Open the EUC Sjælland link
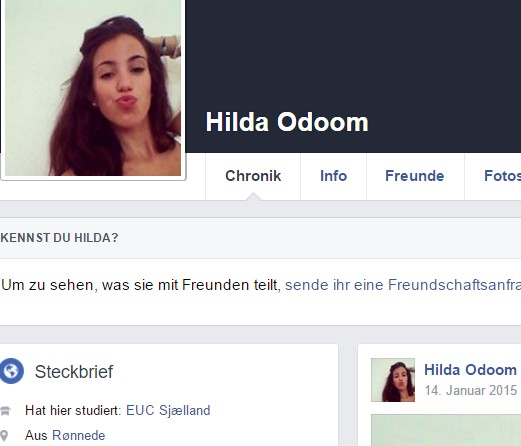521x446 pixels. pos(168,410)
